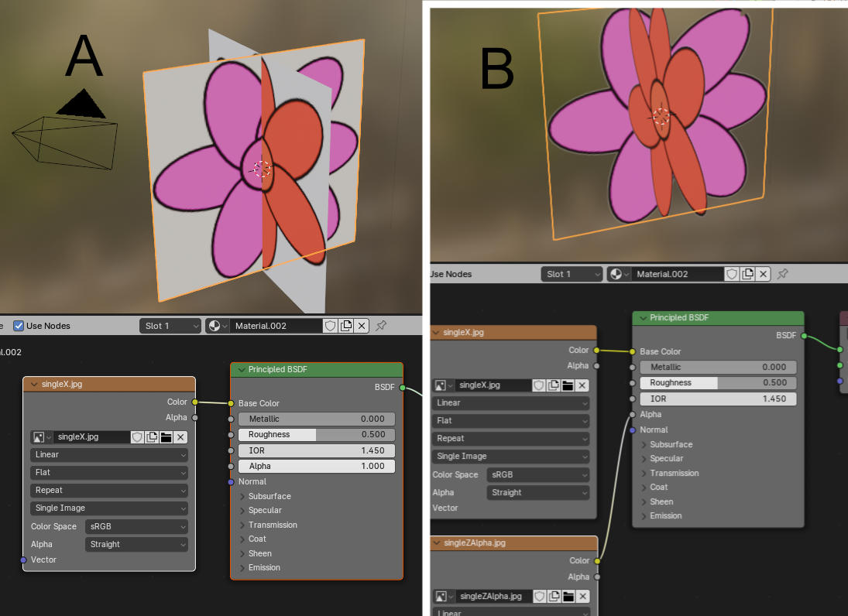This screenshot has width=848, height=616.
Task: Open image browse icon in singleZAlpha.jpg node
Action: click(x=444, y=596)
